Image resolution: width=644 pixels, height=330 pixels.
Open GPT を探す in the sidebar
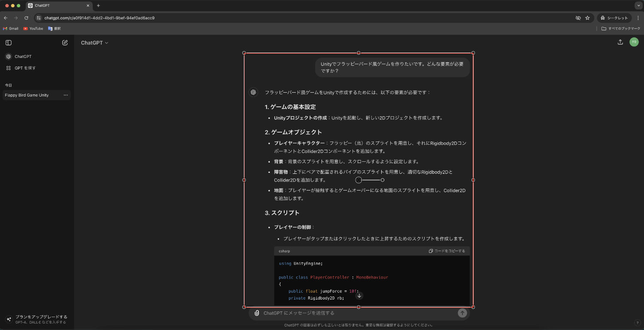pos(37,68)
